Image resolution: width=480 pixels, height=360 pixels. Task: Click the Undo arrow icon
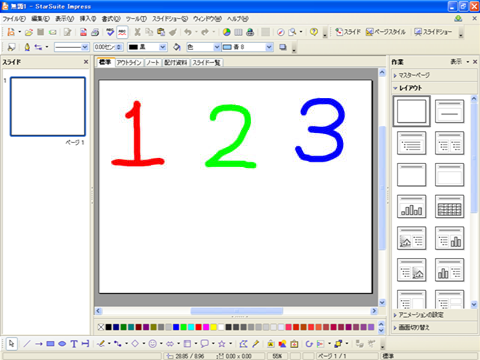pos(188,32)
